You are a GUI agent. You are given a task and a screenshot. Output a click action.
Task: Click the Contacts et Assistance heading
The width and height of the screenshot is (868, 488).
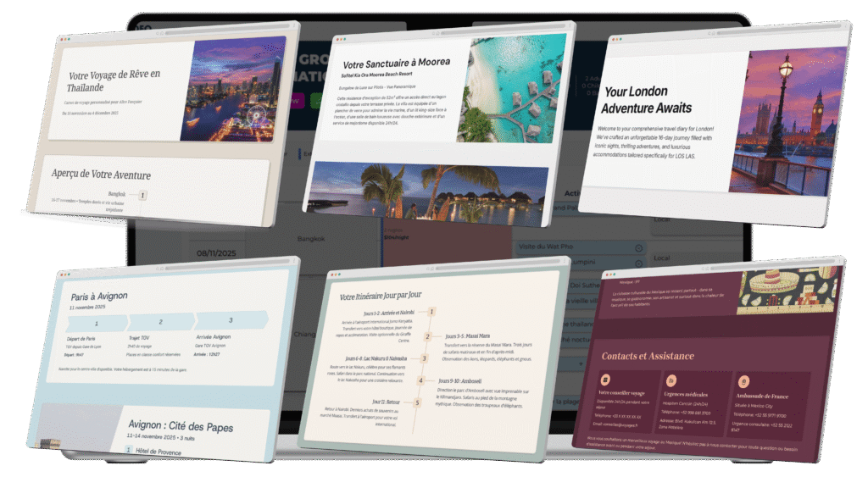pyautogui.click(x=648, y=356)
